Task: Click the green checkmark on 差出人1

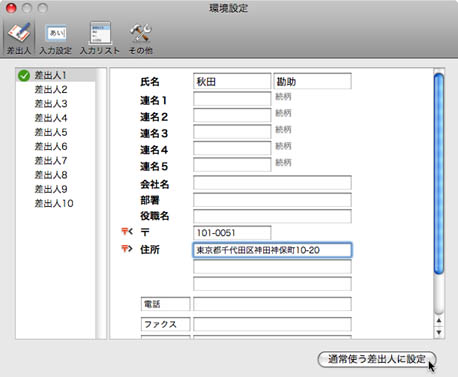Action: [x=24, y=76]
